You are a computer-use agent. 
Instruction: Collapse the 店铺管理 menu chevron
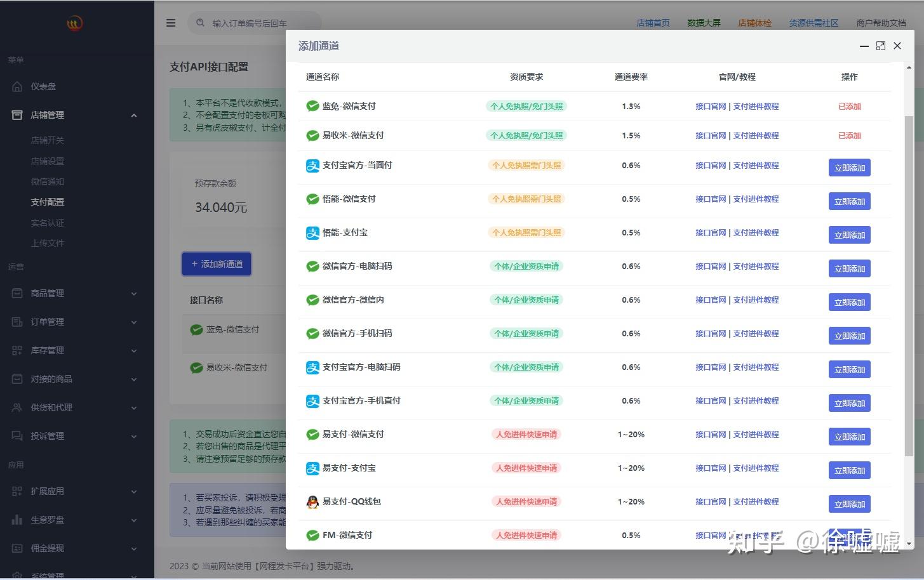134,115
